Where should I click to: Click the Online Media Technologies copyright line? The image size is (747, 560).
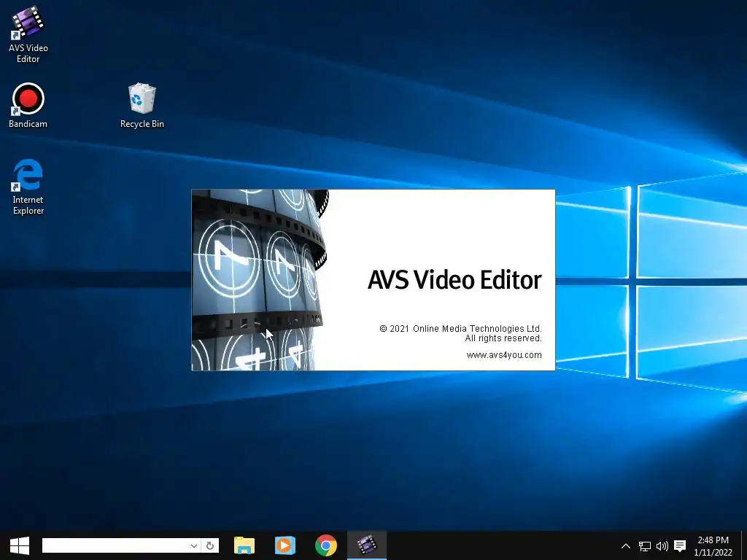pyautogui.click(x=461, y=329)
